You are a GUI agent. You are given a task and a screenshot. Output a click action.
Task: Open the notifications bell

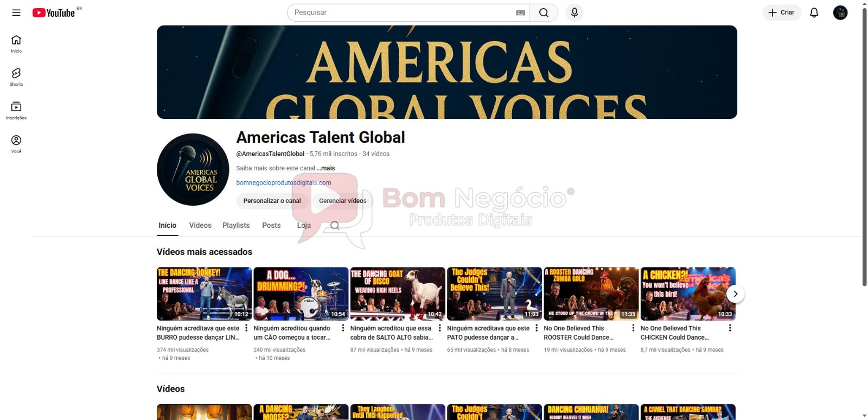[814, 12]
